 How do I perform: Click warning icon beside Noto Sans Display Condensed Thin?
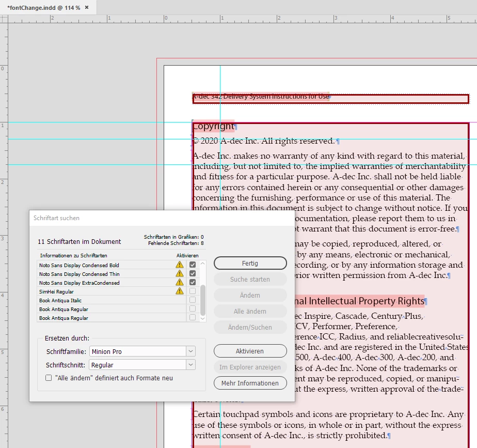pos(180,273)
